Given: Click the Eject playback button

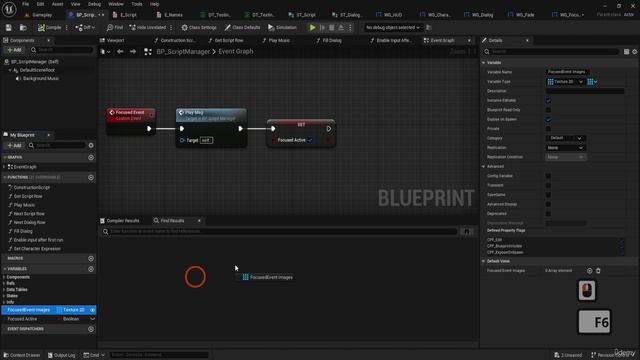Looking at the screenshot, I should pos(341,27).
